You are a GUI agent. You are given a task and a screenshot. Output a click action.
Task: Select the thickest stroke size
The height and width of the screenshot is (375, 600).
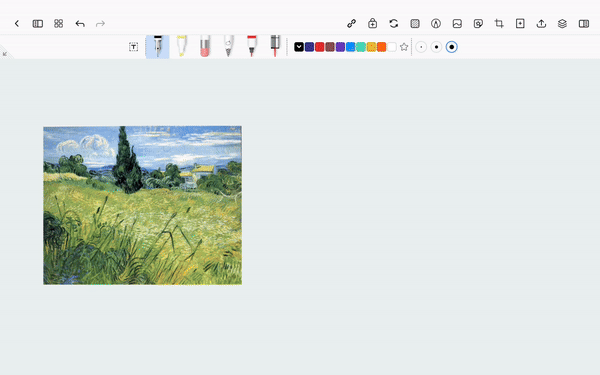(x=452, y=47)
